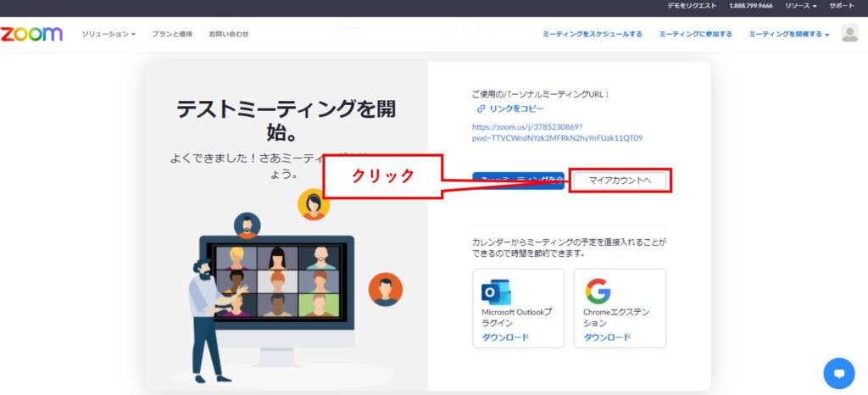Expand the ソリューション dropdown
Image resolution: width=868 pixels, height=395 pixels.
[x=108, y=34]
